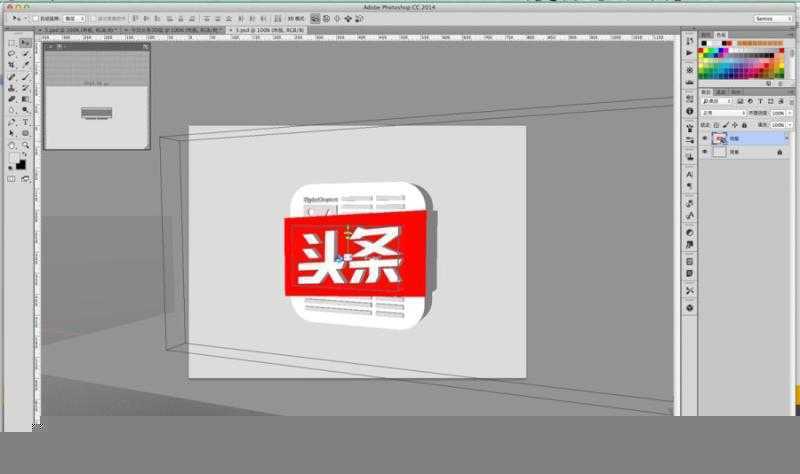The height and width of the screenshot is (474, 800).
Task: Select the Dodge tool
Action: (x=25, y=110)
